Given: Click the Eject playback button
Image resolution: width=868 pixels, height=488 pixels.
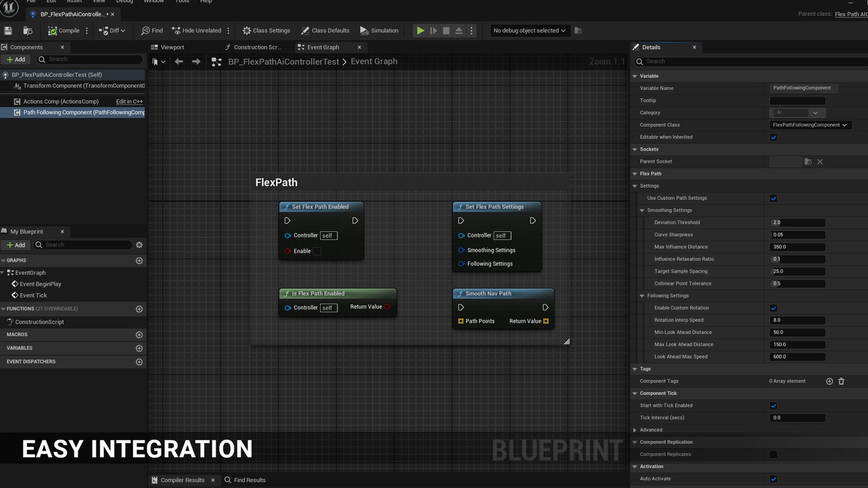Looking at the screenshot, I should click(459, 30).
